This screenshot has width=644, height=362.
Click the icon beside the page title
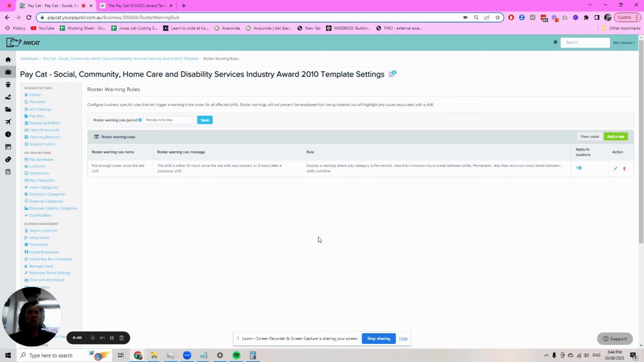tap(392, 74)
